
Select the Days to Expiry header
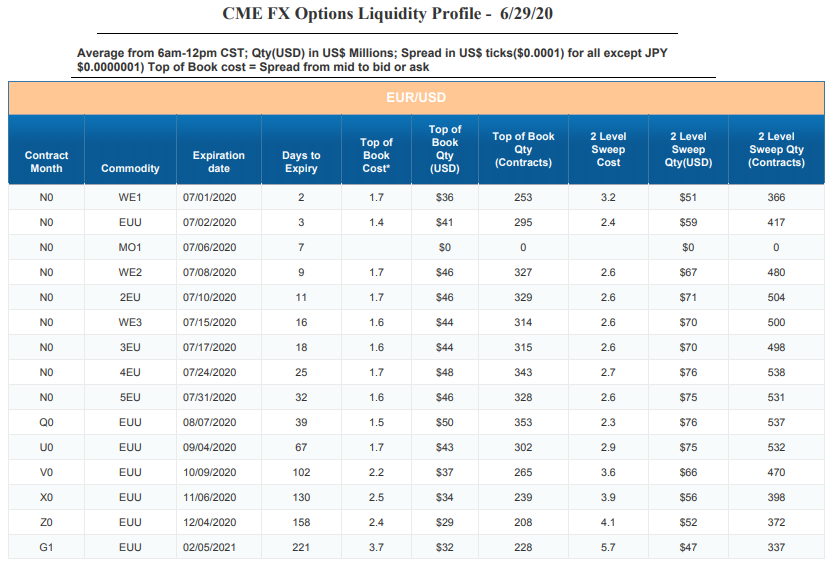[301, 161]
